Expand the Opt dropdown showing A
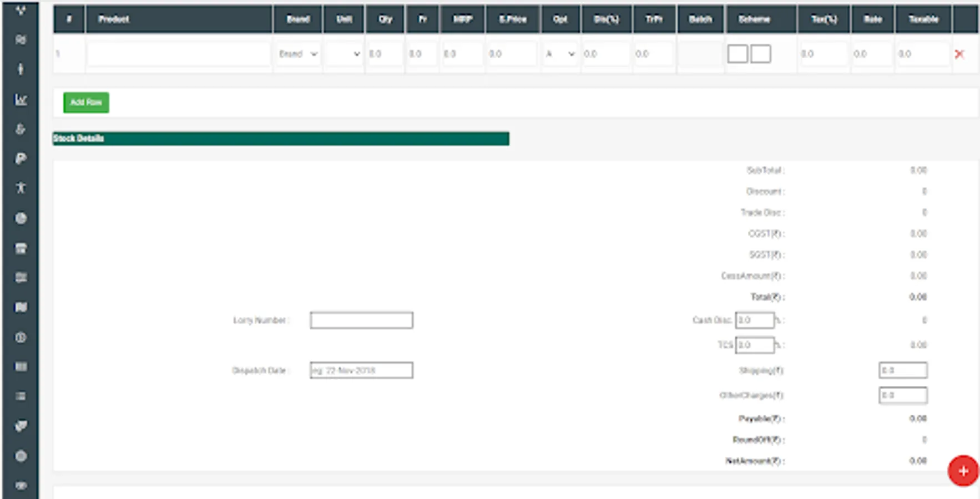Screen dimensions: 980x499 click(560, 54)
